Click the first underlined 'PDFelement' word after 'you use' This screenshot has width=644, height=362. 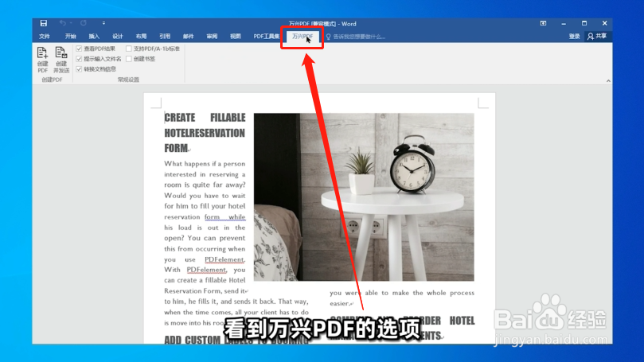tap(224, 259)
